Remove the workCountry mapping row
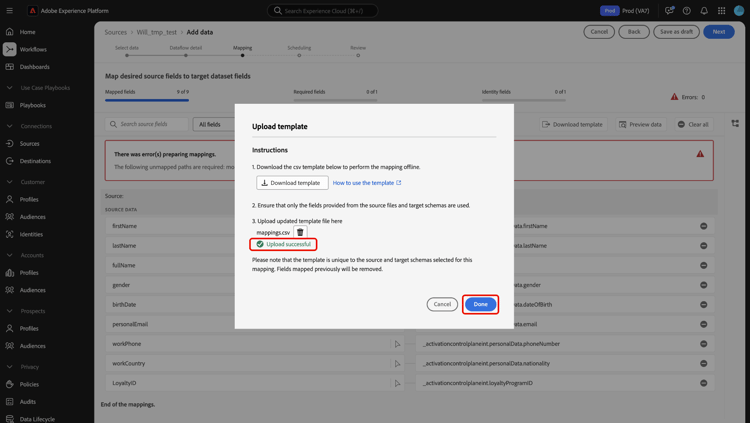Screen dimensions: 750x423 (704, 363)
